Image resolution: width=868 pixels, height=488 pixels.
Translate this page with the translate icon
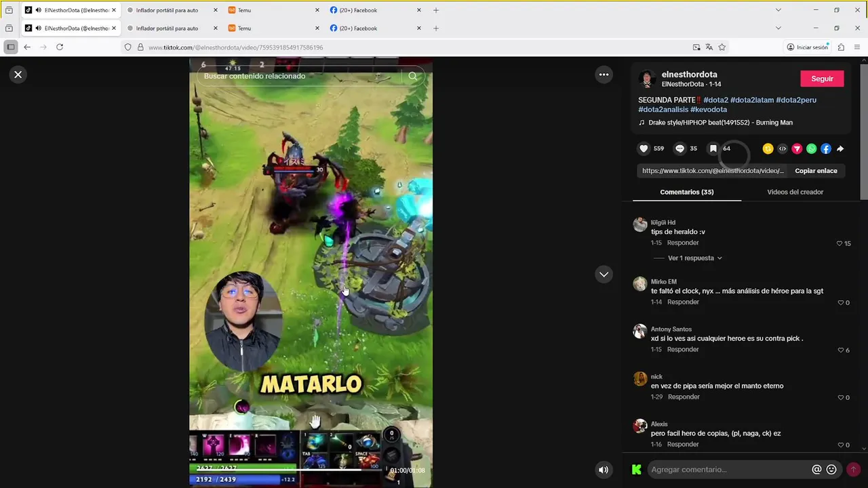click(709, 47)
